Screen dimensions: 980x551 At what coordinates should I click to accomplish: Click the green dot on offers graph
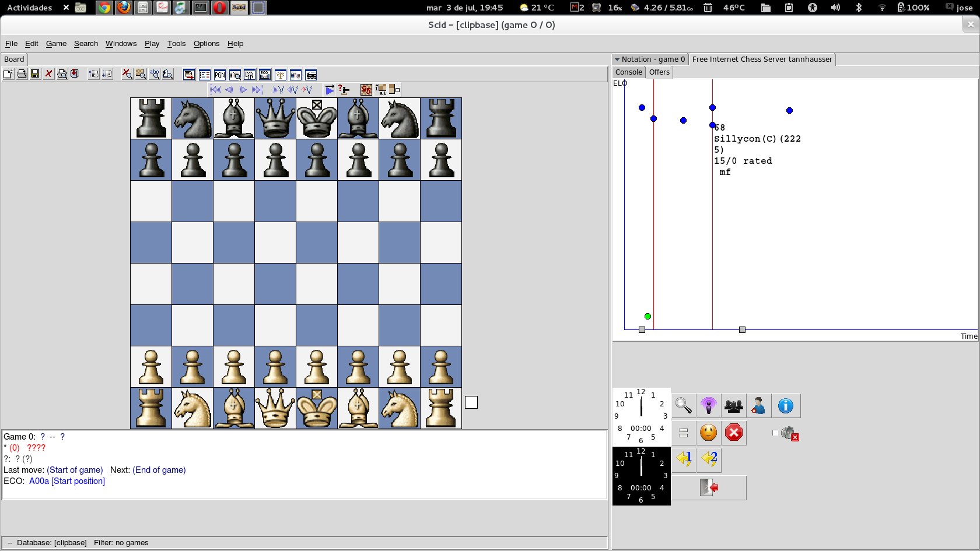[x=647, y=316]
